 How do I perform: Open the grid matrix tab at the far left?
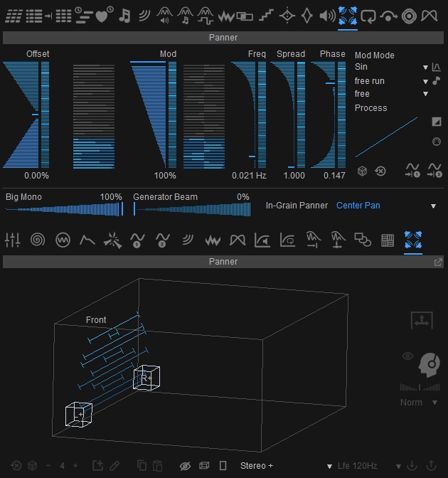(14, 16)
